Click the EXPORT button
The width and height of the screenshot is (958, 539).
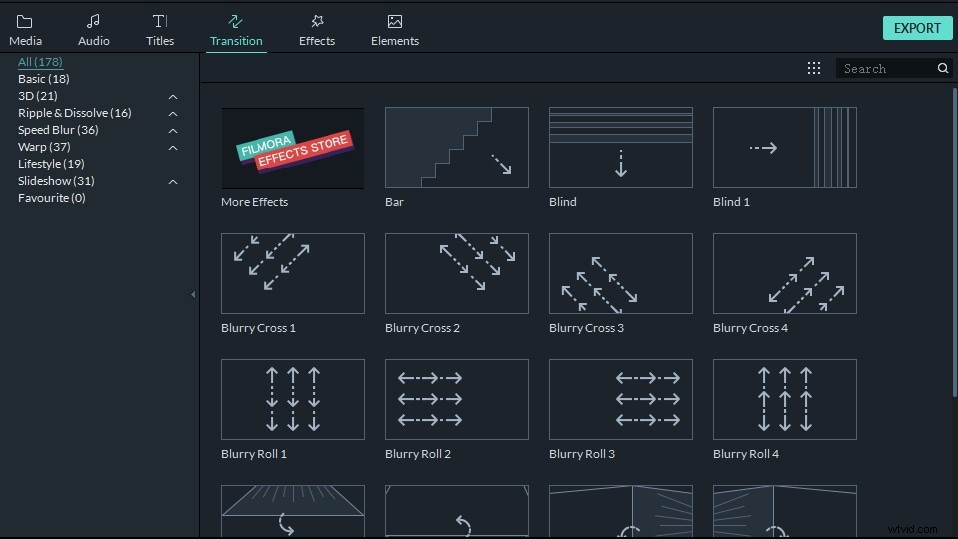[917, 28]
